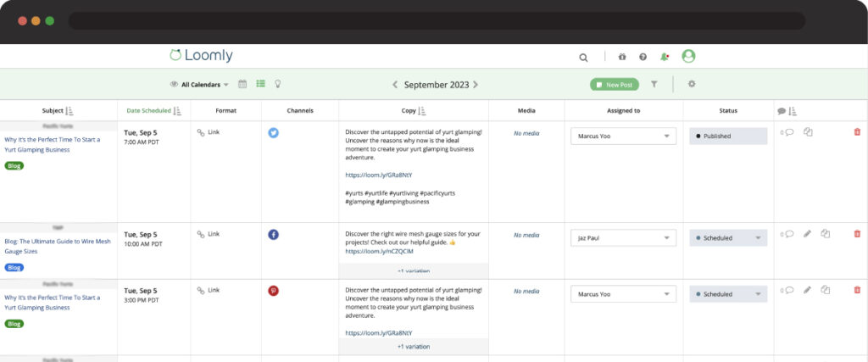Screen dimensions: 868x362
Task: Click the blue Blog label on Wire Mesh post
Action: coord(14,267)
